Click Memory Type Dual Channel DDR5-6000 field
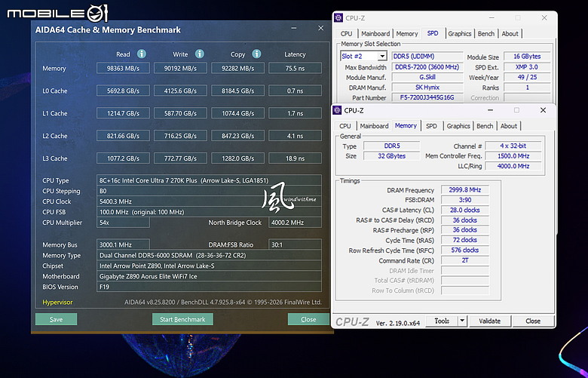The image size is (588, 378). 209,255
